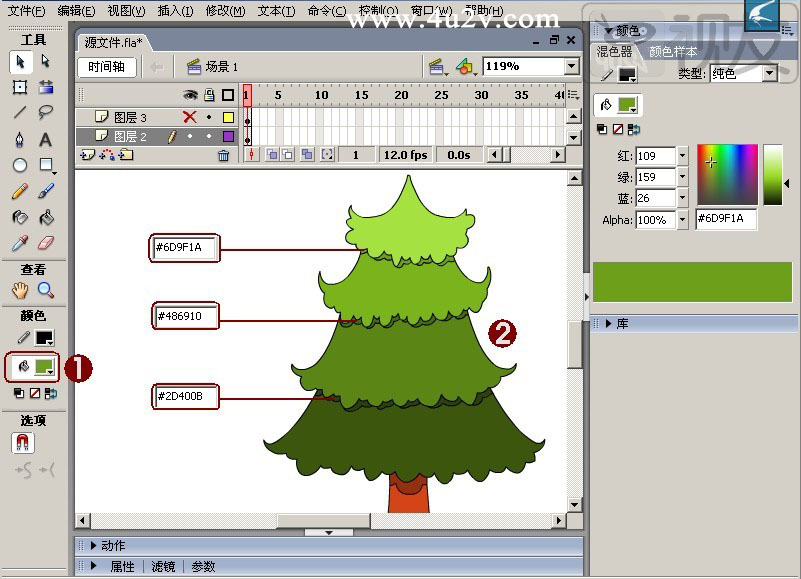This screenshot has height=579, width=801.
Task: Open the 类型 fill type dropdown
Action: point(769,74)
